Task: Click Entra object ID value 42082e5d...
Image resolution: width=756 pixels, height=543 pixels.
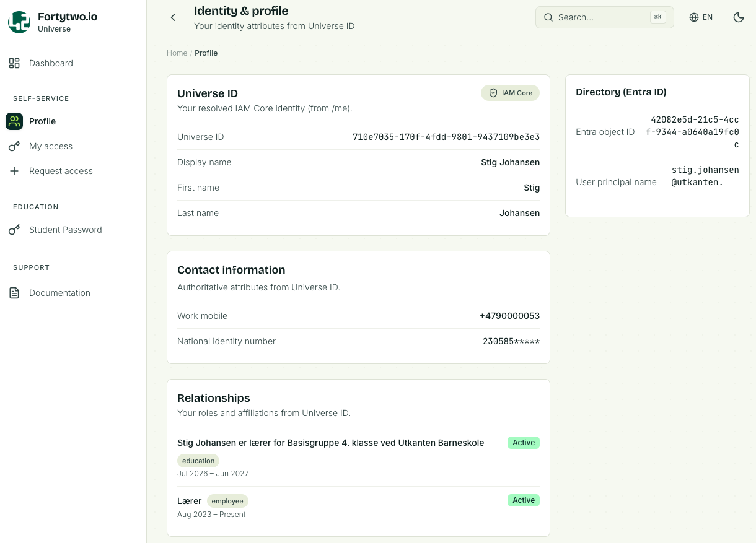Action: [x=692, y=132]
